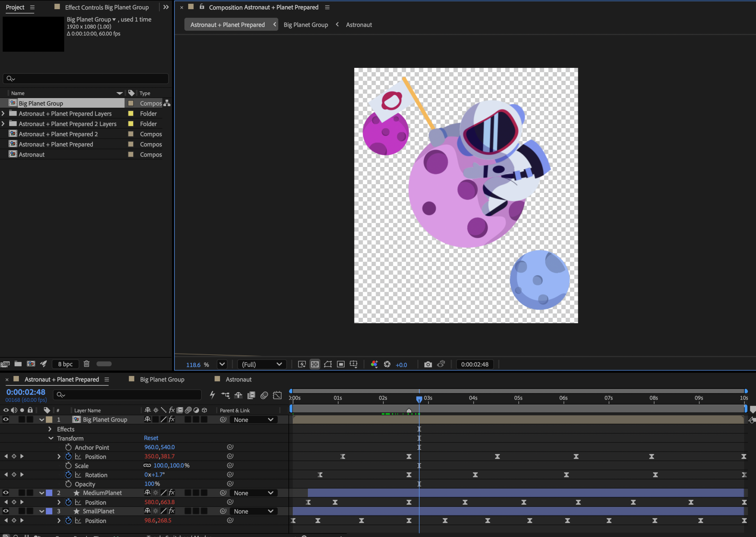Add keyframe diamond on Rotation row
756x537 pixels.
14,474
